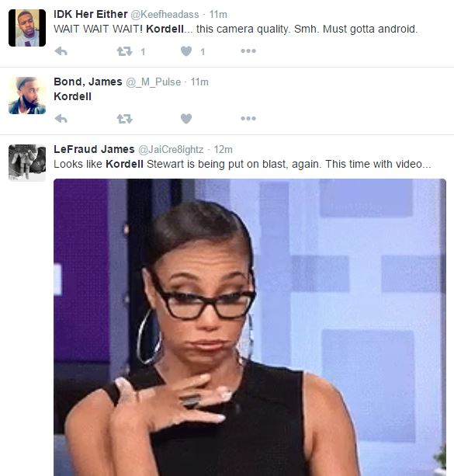Like the tweet about camera quality
This screenshot has height=476, width=454.
click(186, 51)
